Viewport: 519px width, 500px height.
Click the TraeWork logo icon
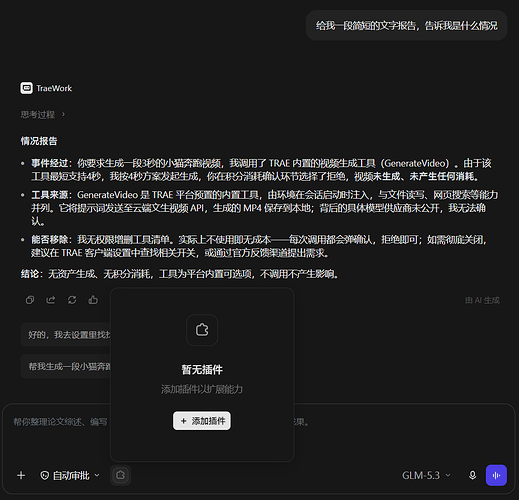26,88
